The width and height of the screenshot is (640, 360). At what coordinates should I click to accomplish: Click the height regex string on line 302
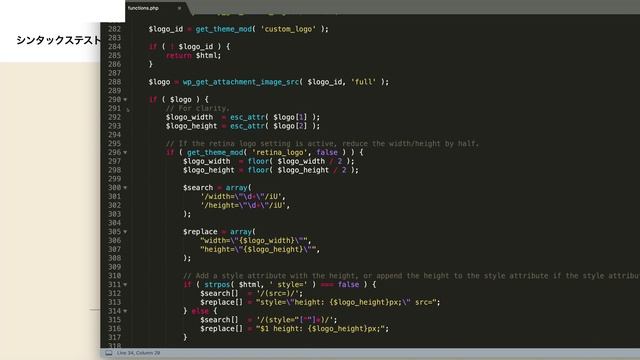click(x=243, y=205)
